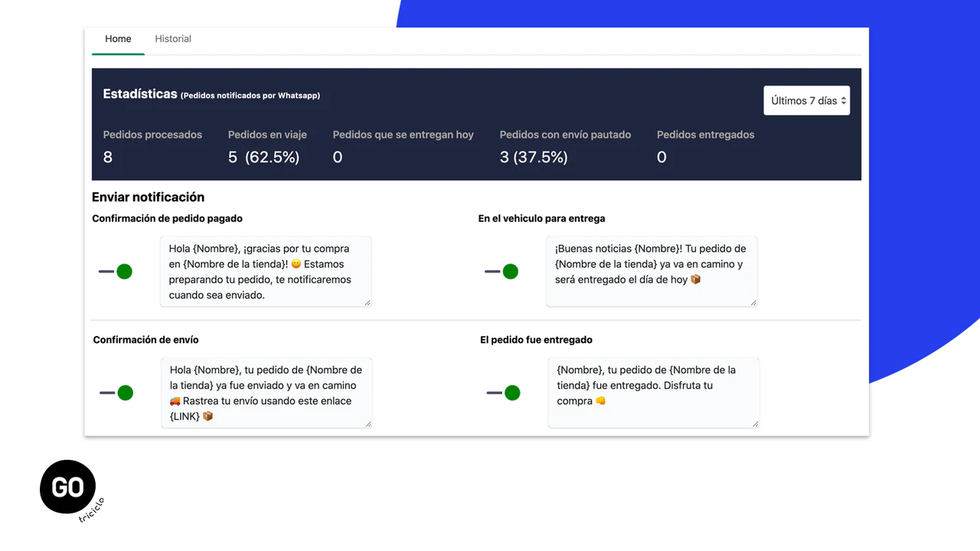Image resolution: width=980 pixels, height=551 pixels.
Task: Click resize handle of En el vehiculo textarea
Action: coord(753,303)
